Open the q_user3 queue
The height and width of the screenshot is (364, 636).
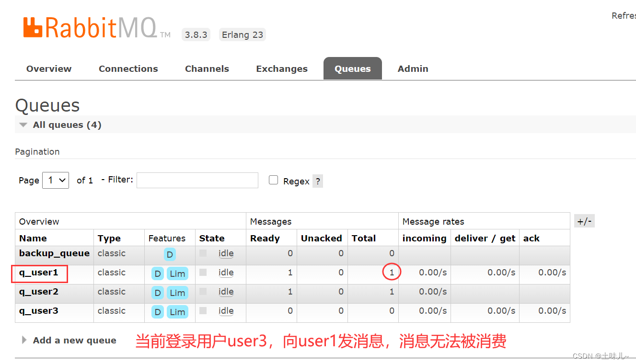click(x=39, y=311)
